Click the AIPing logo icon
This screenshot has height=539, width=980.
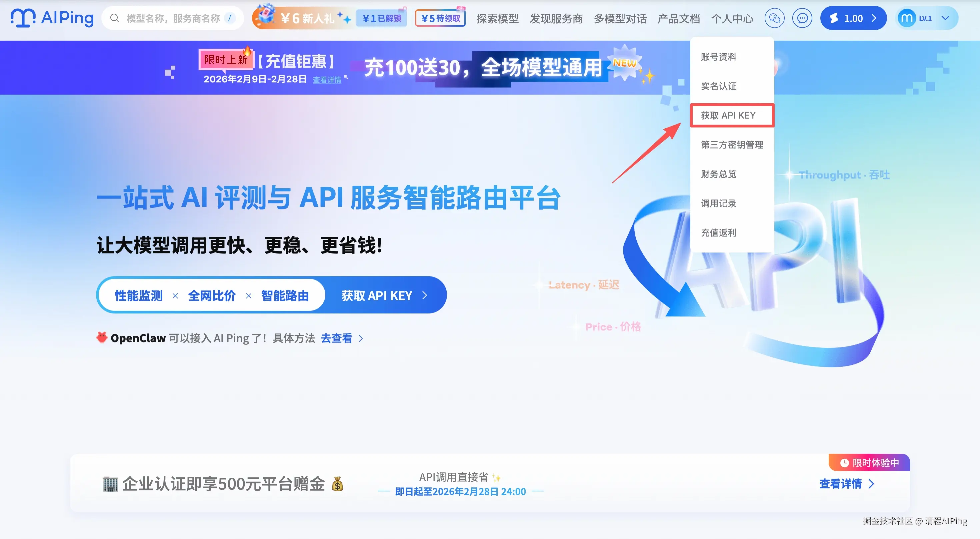pyautogui.click(x=23, y=18)
